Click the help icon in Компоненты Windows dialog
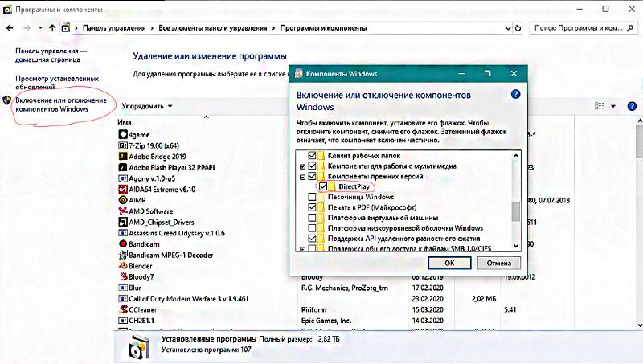 515,94
